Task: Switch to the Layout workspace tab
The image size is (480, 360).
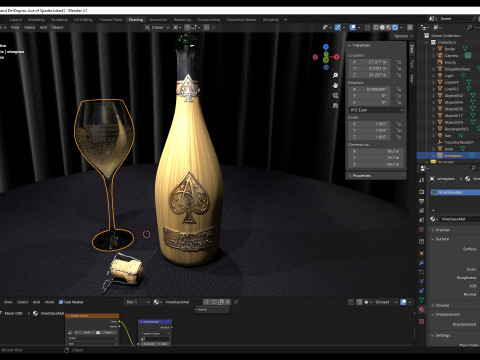Action: point(16,20)
